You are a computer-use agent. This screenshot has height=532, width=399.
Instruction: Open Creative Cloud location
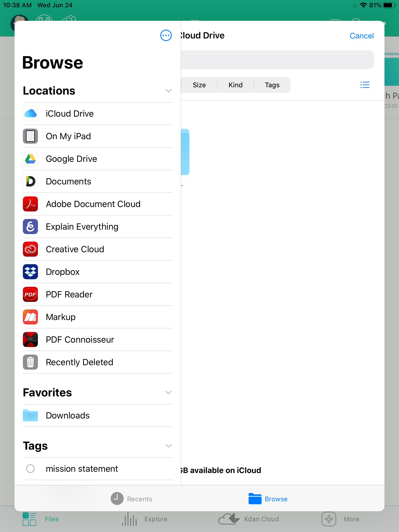(98, 249)
